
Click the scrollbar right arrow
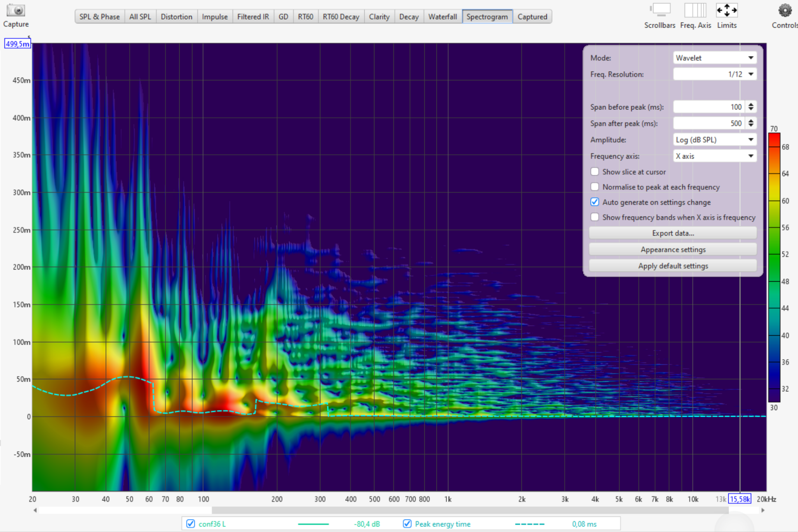click(763, 510)
